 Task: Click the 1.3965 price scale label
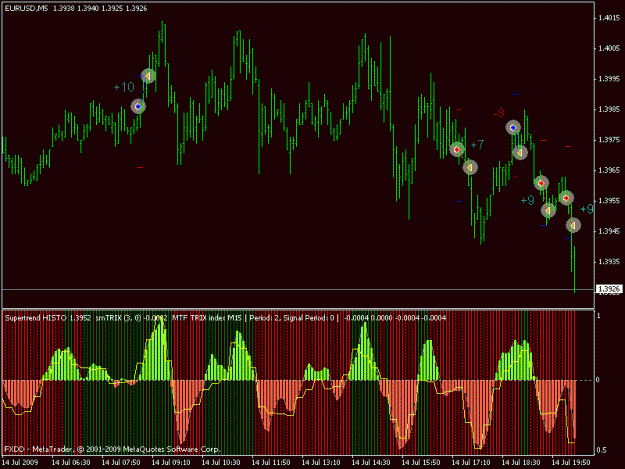coord(609,170)
